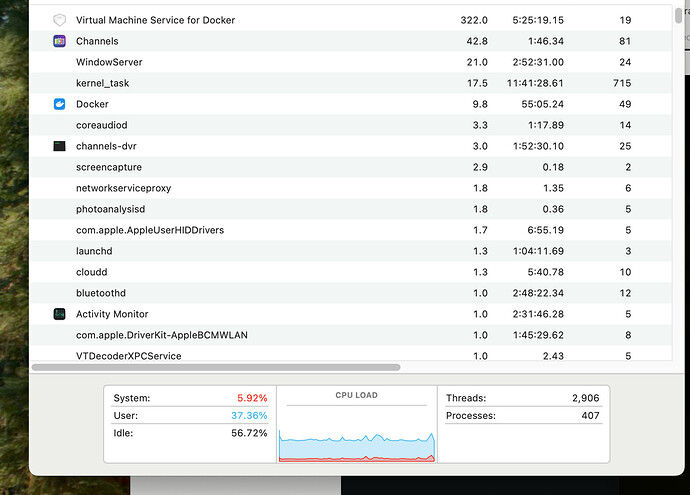This screenshot has width=690, height=495.
Task: Click the 21.0 CPU value for WindowServer
Action: pos(477,62)
